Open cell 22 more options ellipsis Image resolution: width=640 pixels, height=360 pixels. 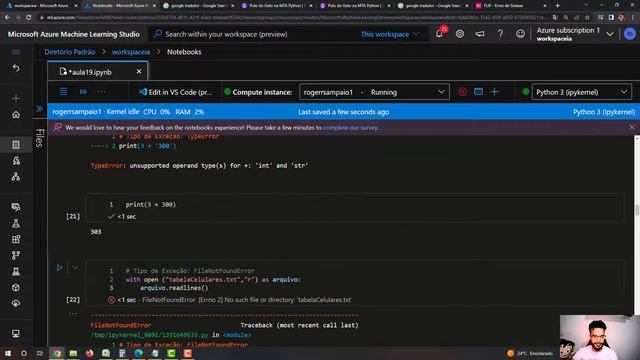tap(73, 313)
